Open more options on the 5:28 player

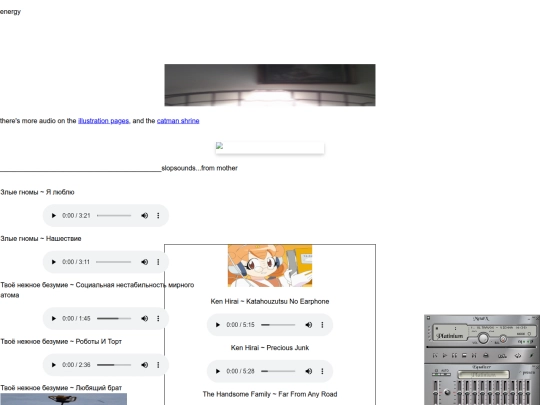(x=322, y=371)
